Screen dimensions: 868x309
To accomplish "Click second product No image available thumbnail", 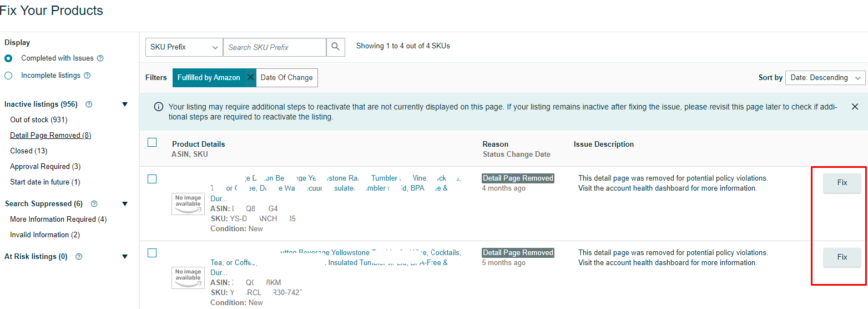I will tap(188, 278).
